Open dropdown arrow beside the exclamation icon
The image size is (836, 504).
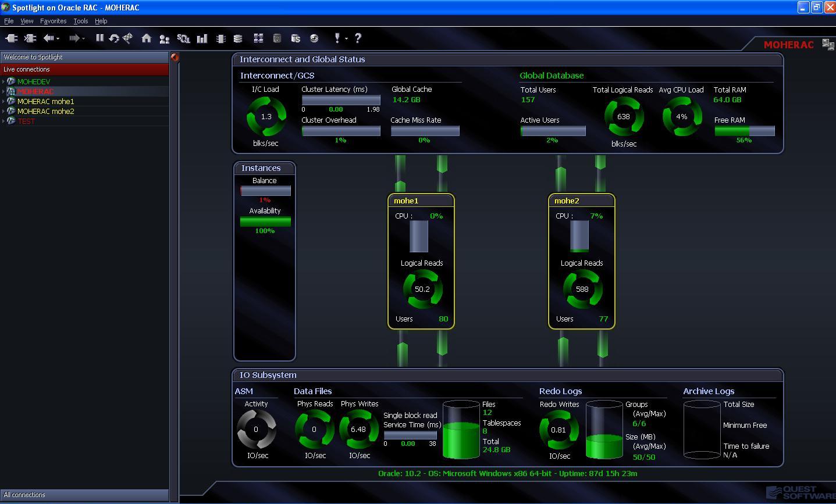click(x=346, y=39)
